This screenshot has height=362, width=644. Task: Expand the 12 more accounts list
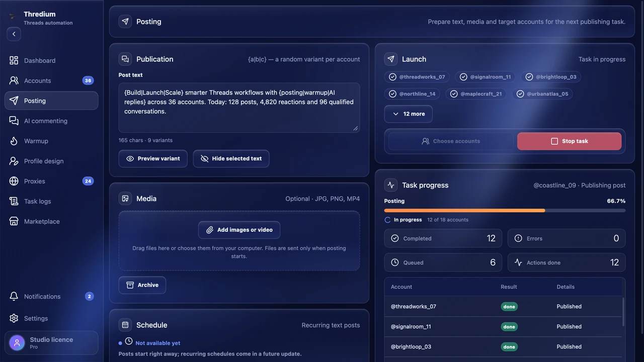(408, 114)
